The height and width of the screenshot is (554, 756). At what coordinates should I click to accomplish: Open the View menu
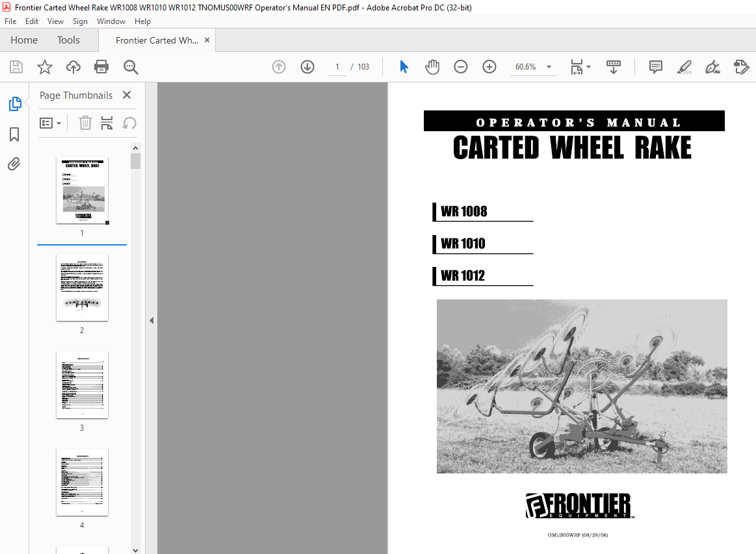point(55,21)
